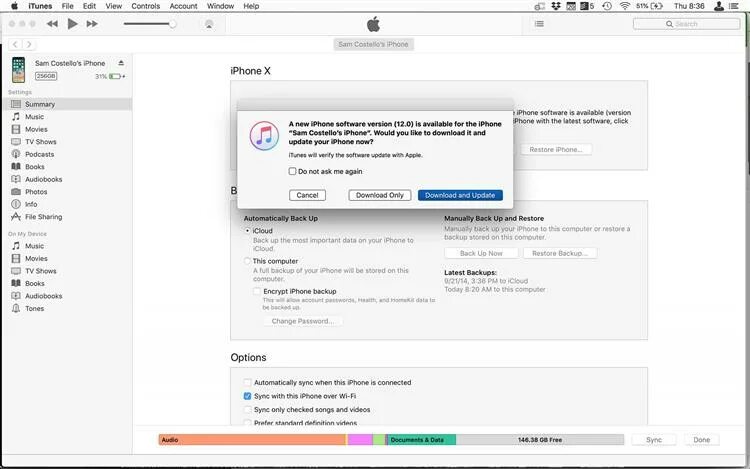This screenshot has width=750, height=469.
Task: Open the Account menu
Action: tap(184, 6)
